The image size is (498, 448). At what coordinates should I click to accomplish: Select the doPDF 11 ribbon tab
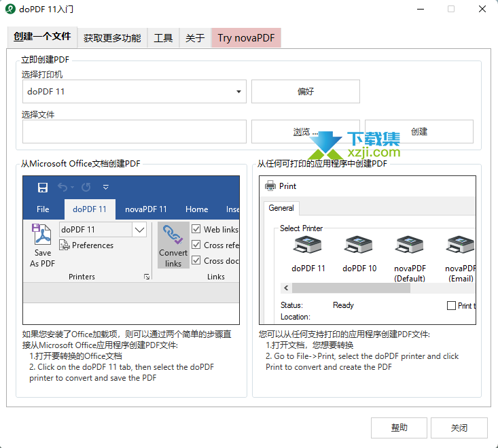pos(90,209)
